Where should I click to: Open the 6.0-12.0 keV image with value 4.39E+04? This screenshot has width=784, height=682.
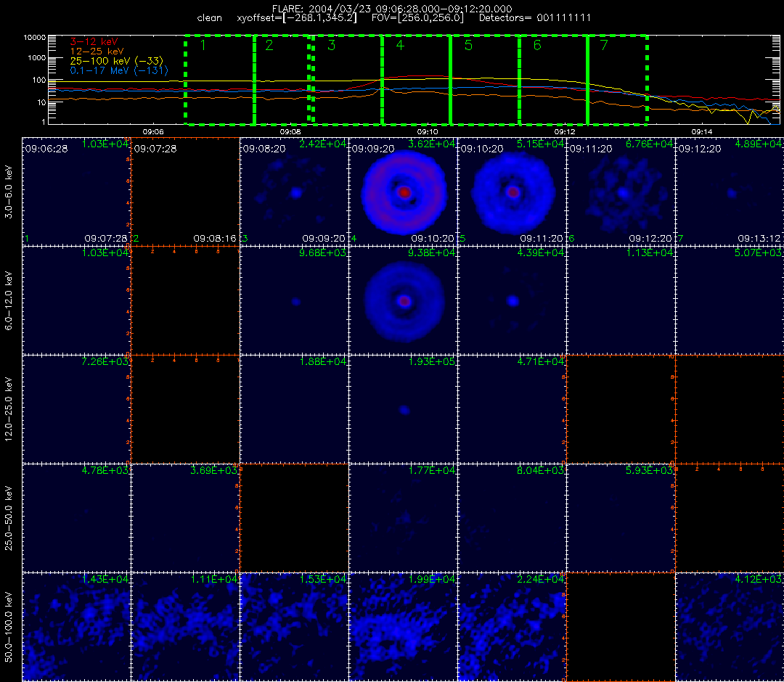click(x=513, y=301)
